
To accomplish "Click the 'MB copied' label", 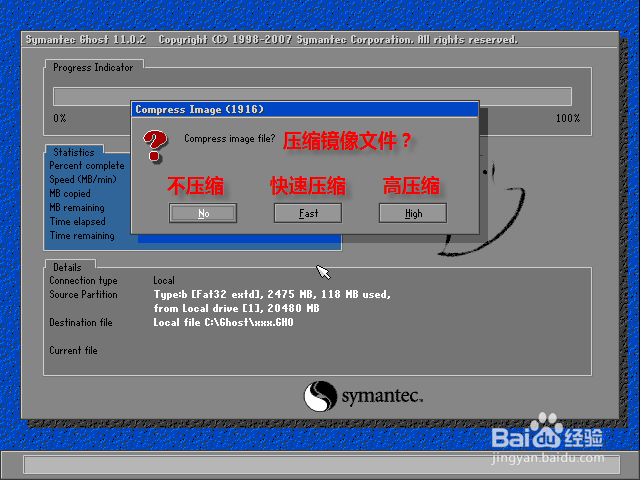I will [x=70, y=193].
